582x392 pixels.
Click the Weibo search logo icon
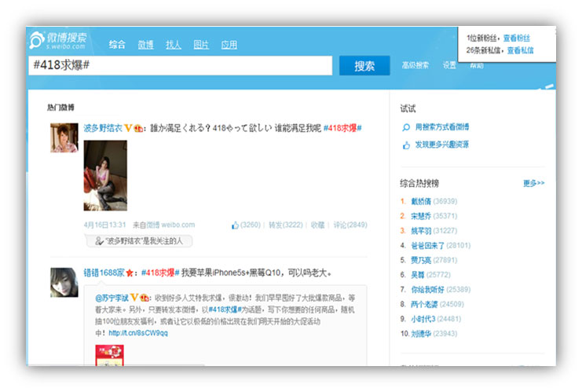point(37,41)
